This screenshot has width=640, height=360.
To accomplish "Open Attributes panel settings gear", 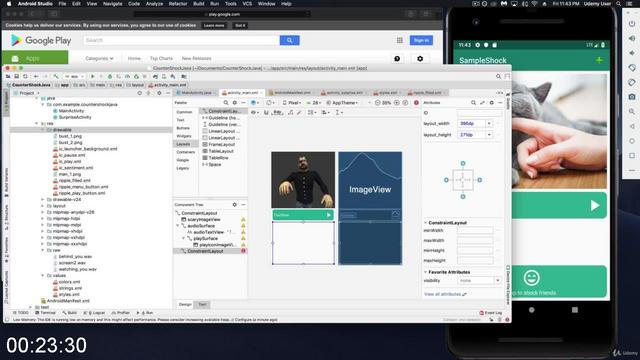I will [x=492, y=103].
